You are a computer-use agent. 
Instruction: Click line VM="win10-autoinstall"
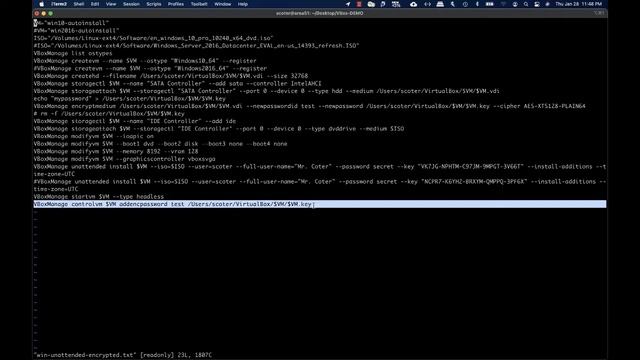pos(71,23)
